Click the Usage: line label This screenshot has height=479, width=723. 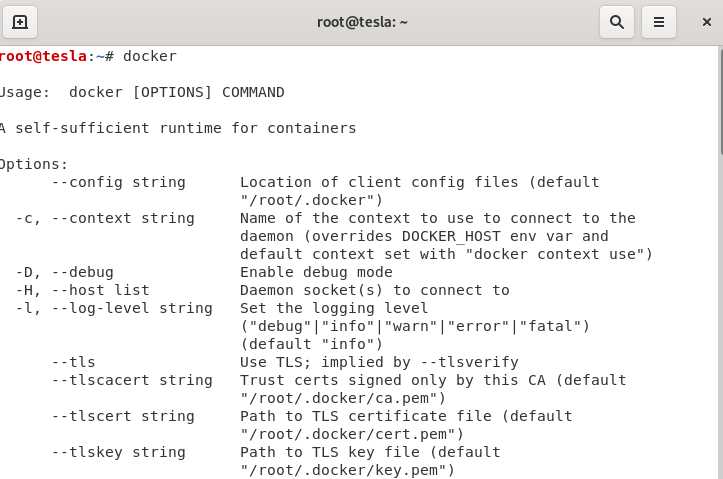[x=25, y=92]
